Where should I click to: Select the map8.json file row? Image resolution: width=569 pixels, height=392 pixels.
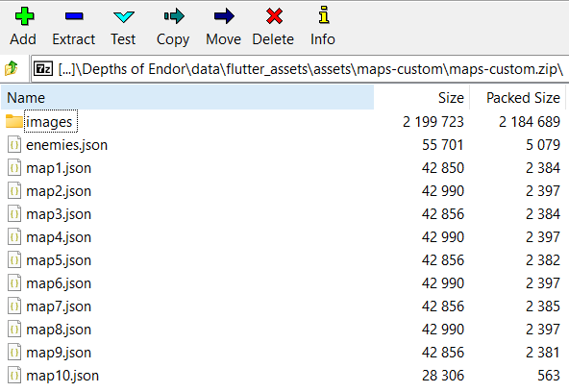[284, 330]
